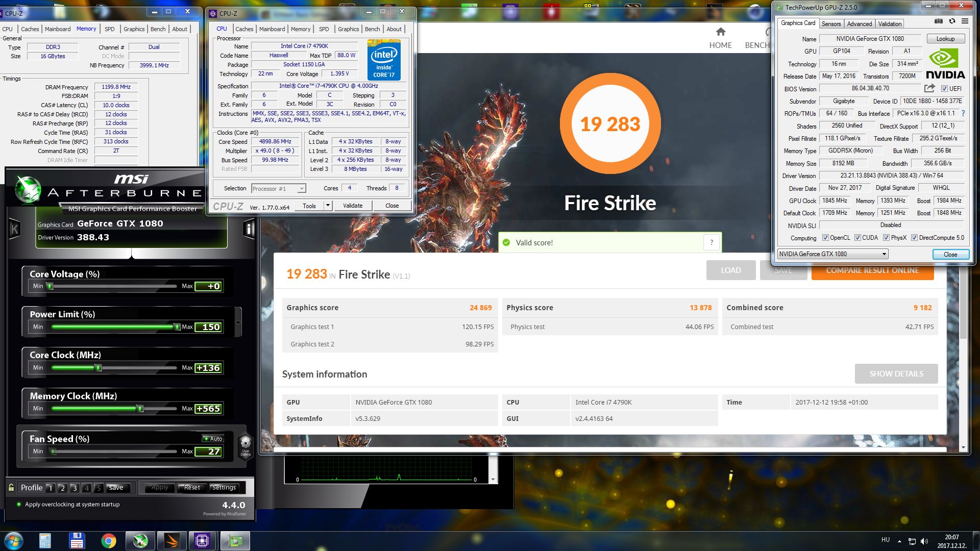Screen dimensions: 980x551
Task: Expand the Afterburner monitoring graph dropdown arrow
Action: pyautogui.click(x=493, y=480)
